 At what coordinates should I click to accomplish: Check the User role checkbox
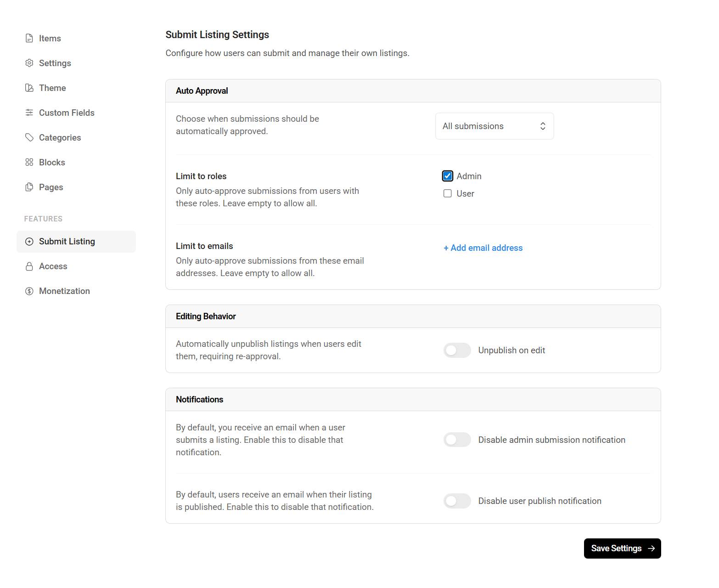click(448, 193)
